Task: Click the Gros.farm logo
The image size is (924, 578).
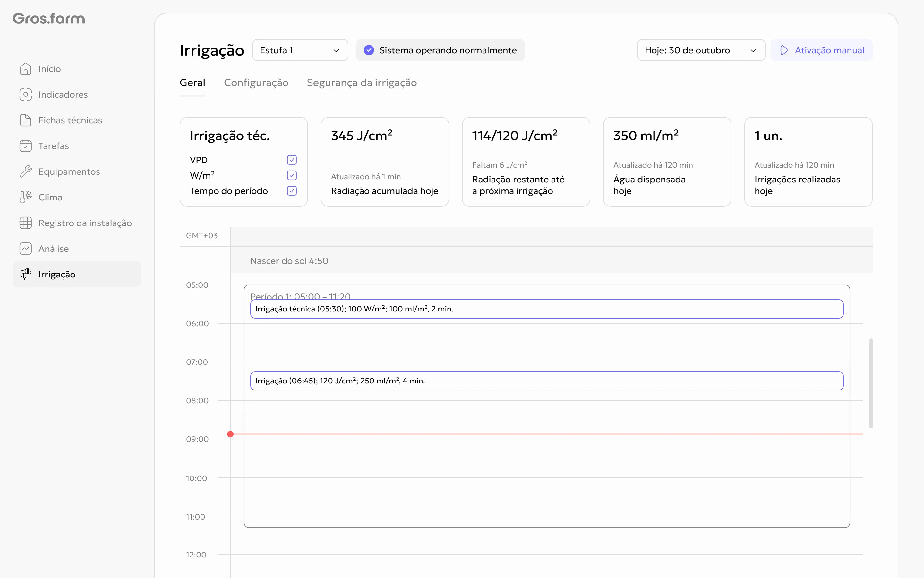Action: (x=49, y=19)
